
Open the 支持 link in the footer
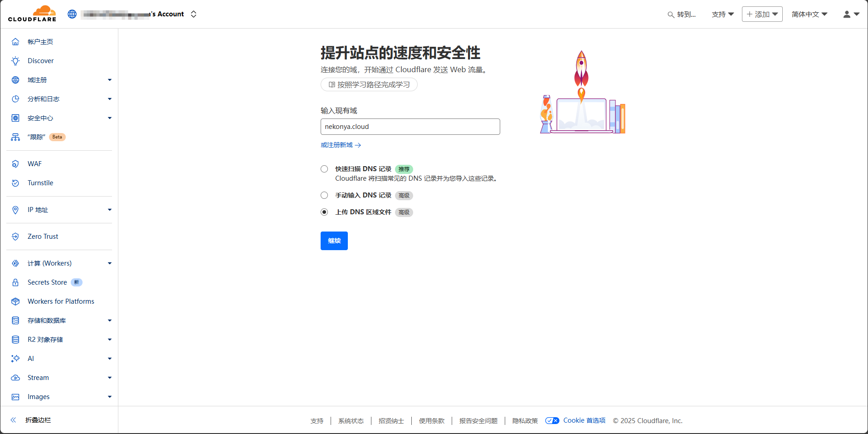(317, 421)
